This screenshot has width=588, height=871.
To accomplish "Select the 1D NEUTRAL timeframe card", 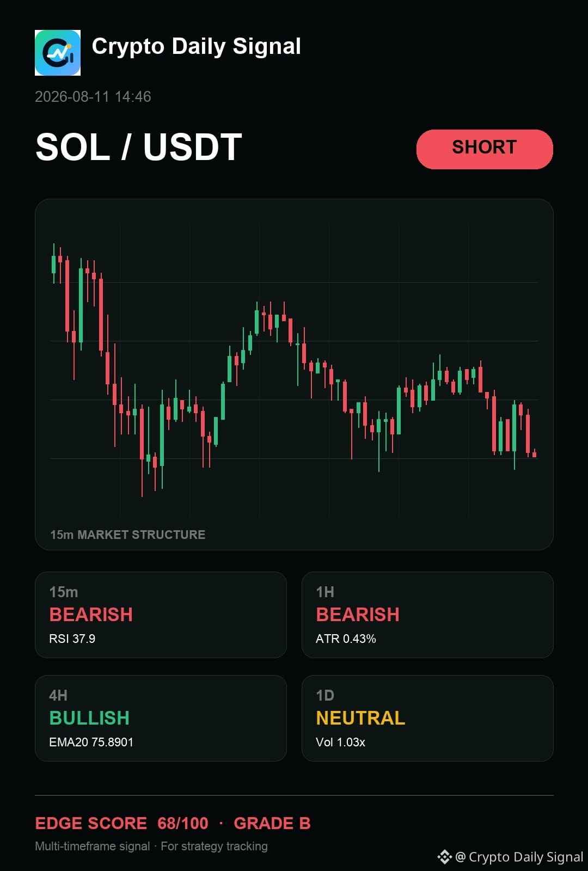I will coord(427,718).
